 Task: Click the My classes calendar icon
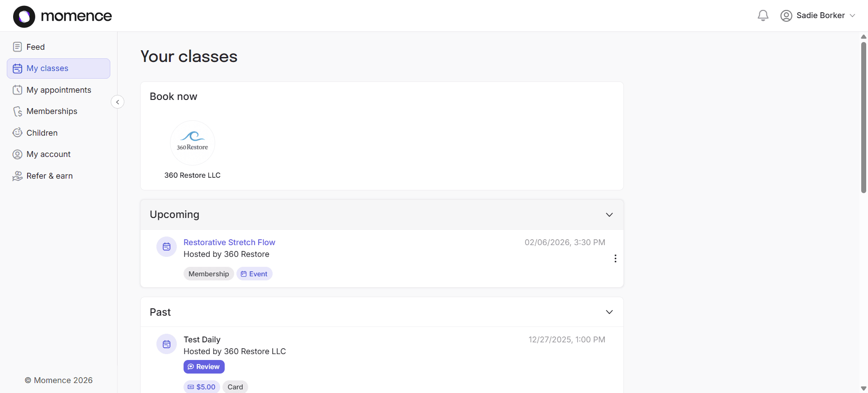17,68
